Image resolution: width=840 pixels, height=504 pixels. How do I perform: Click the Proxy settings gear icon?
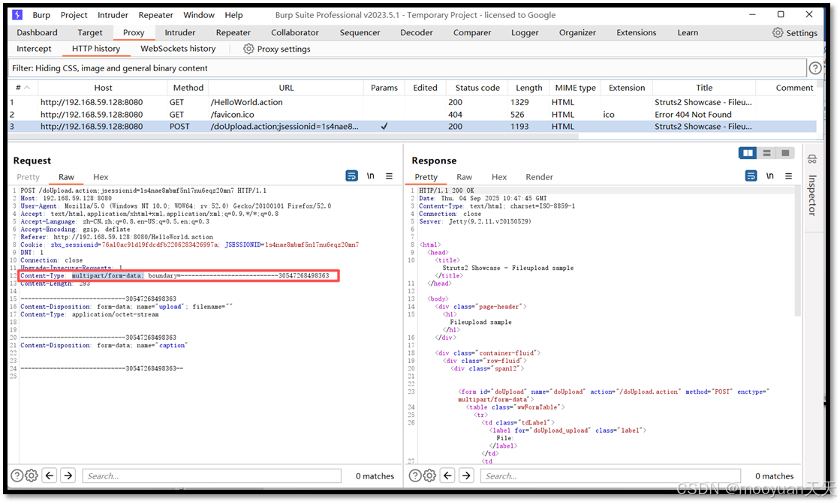coord(248,49)
